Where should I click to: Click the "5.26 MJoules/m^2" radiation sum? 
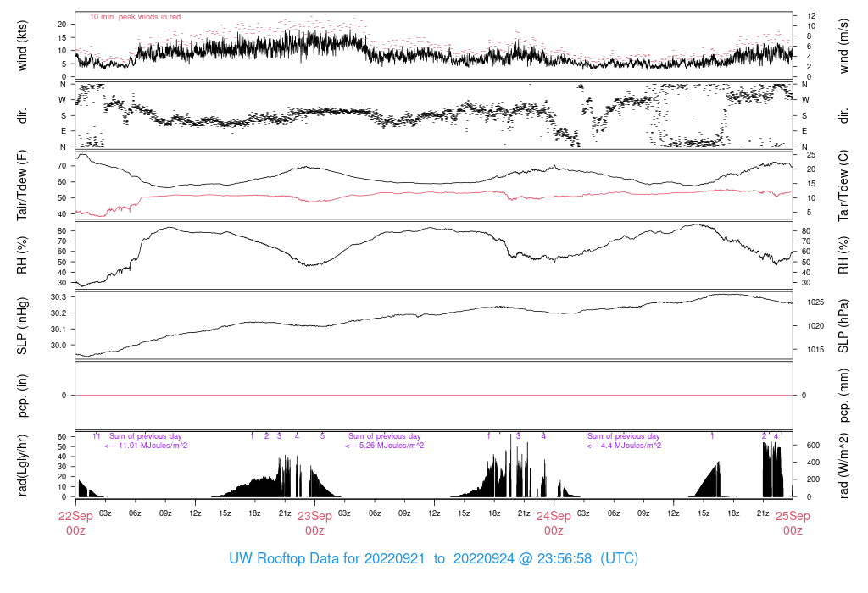pos(392,446)
